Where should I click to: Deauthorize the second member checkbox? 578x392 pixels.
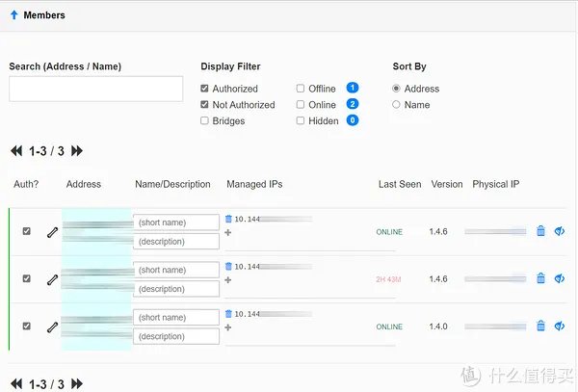27,278
